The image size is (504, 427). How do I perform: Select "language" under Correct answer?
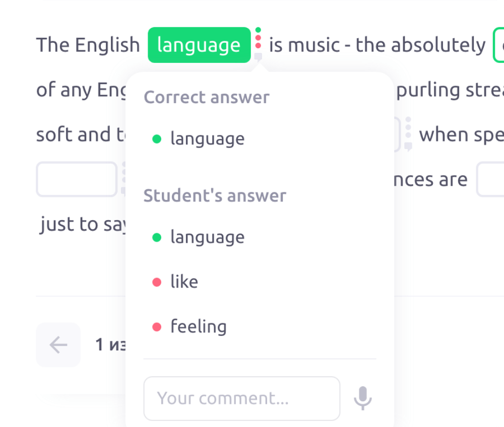click(207, 138)
